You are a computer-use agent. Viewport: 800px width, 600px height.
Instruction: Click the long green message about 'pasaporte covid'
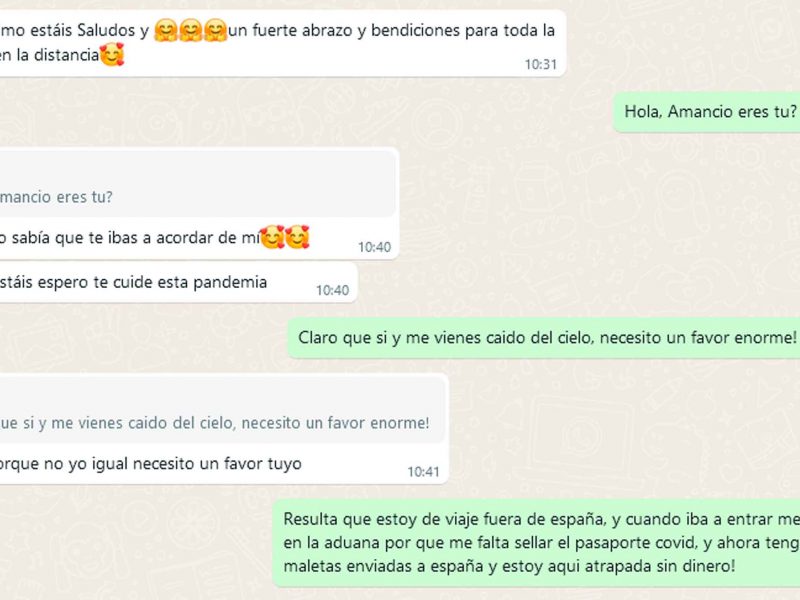536,543
